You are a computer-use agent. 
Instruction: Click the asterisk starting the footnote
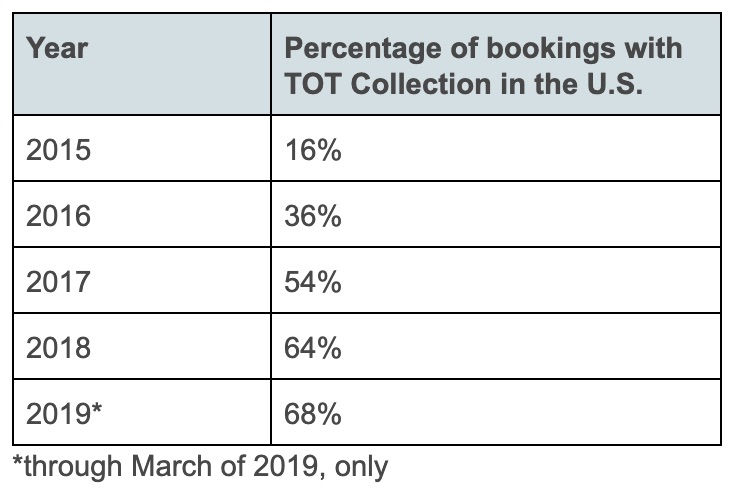tap(17, 463)
